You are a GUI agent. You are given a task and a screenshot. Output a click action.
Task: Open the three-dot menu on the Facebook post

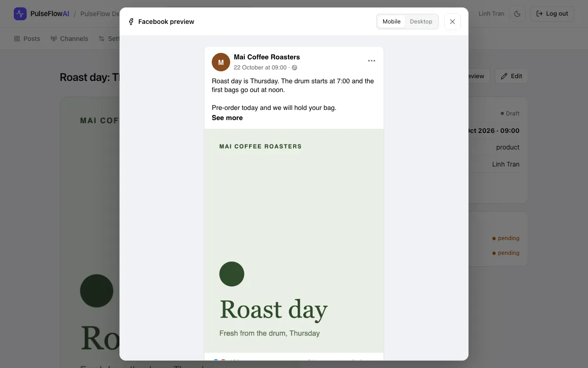click(372, 61)
